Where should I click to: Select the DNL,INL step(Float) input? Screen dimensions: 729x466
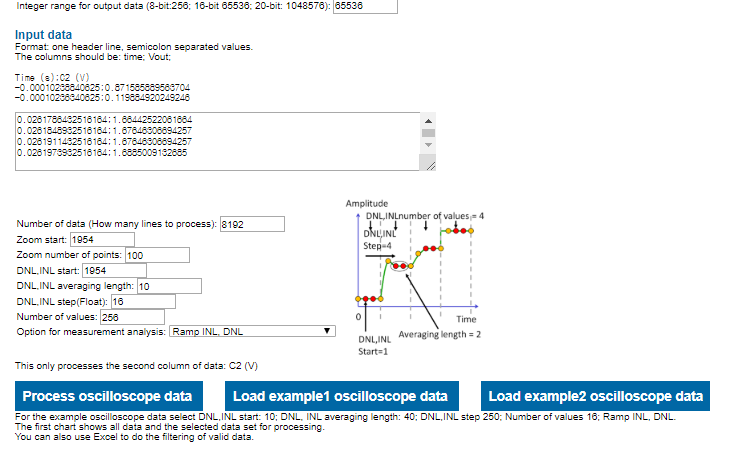pos(142,302)
